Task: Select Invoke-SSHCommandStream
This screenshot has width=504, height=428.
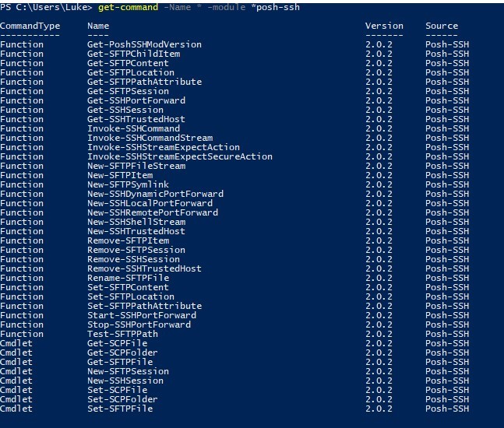Action: (150, 138)
